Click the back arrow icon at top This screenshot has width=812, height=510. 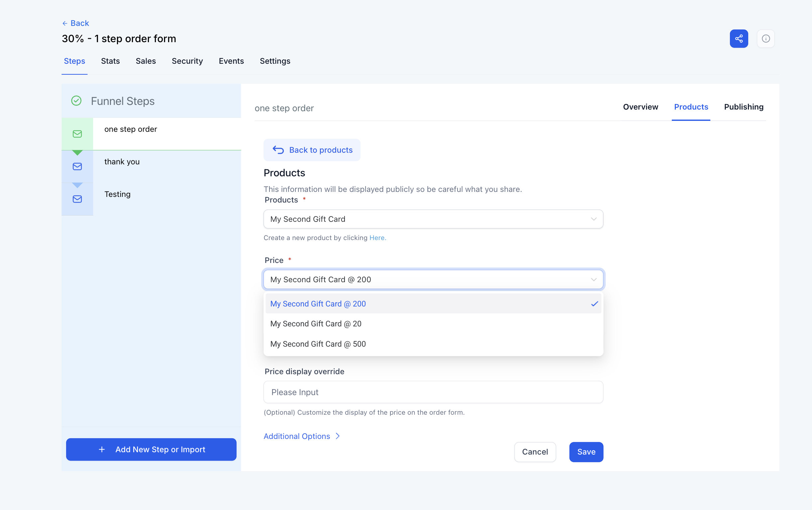65,23
